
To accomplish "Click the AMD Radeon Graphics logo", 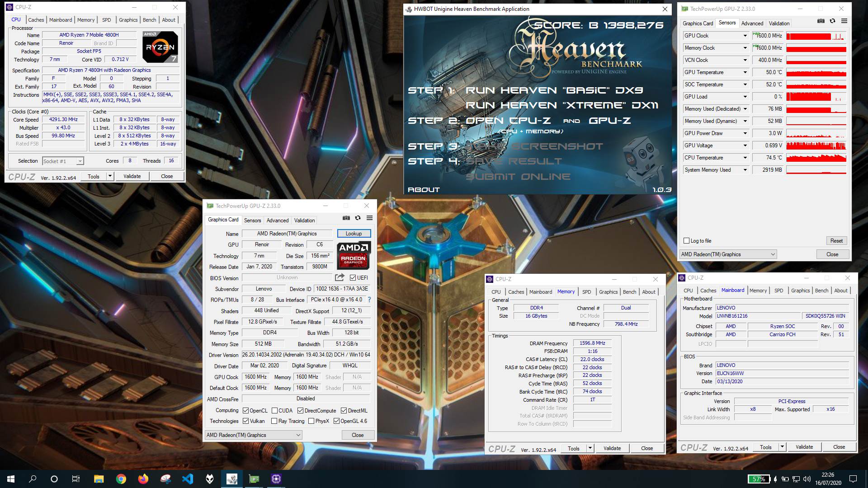I will pos(354,255).
